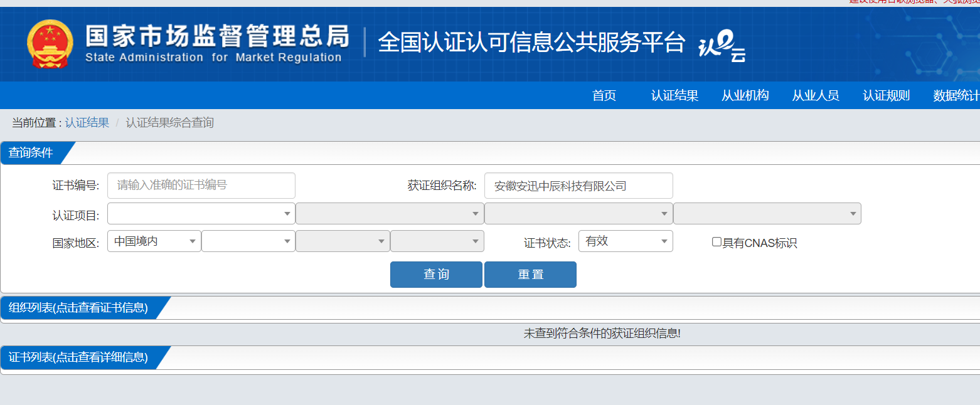Click the 重置 reset button

tap(530, 275)
